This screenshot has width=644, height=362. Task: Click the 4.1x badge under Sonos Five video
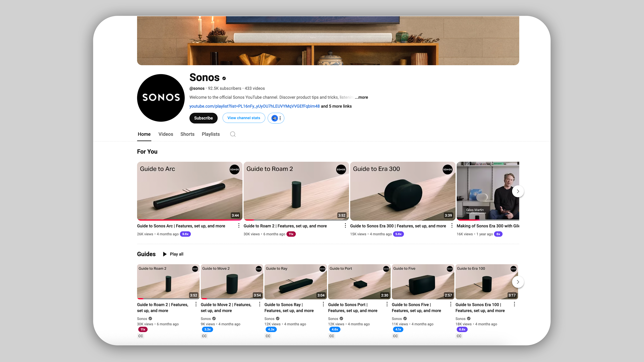point(398,329)
